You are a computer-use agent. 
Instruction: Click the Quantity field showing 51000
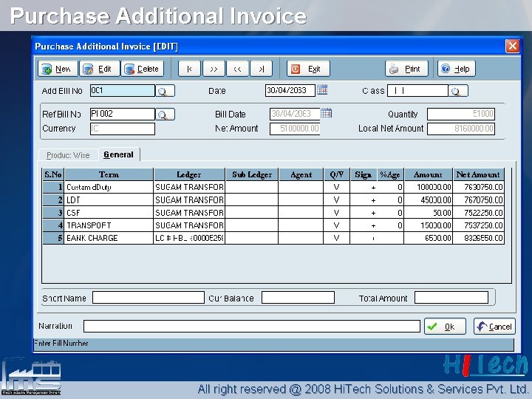(461, 114)
